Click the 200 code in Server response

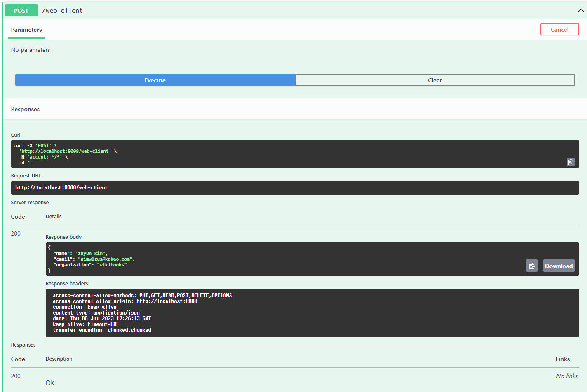click(x=16, y=233)
